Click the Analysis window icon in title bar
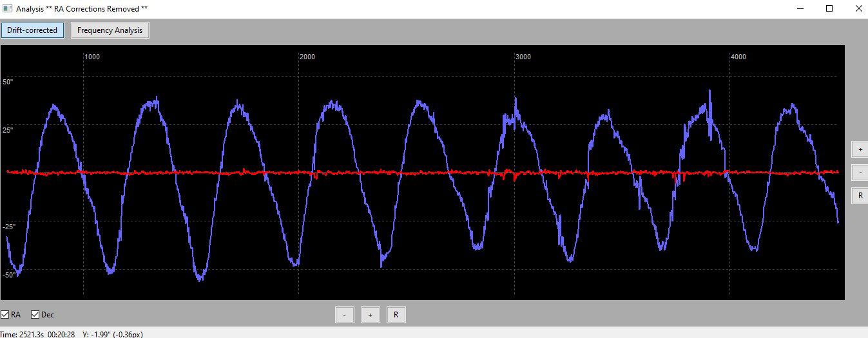This screenshot has width=868, height=338. (x=8, y=8)
